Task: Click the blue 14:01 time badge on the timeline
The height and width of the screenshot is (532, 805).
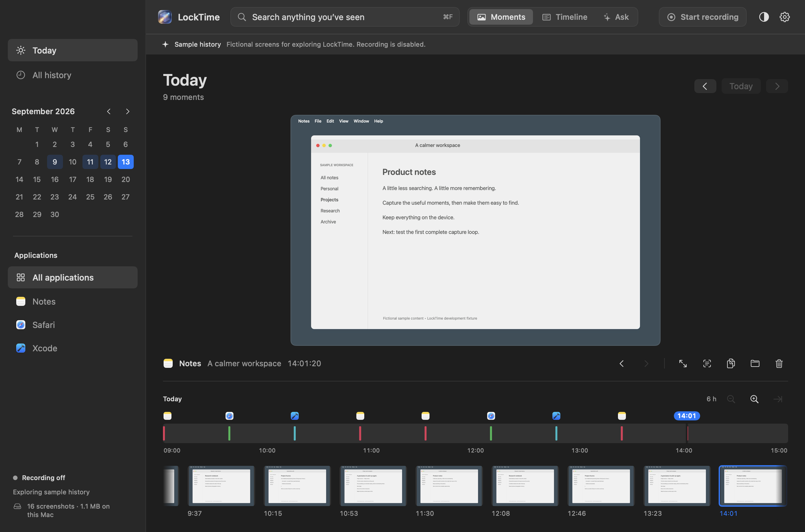Action: point(687,416)
